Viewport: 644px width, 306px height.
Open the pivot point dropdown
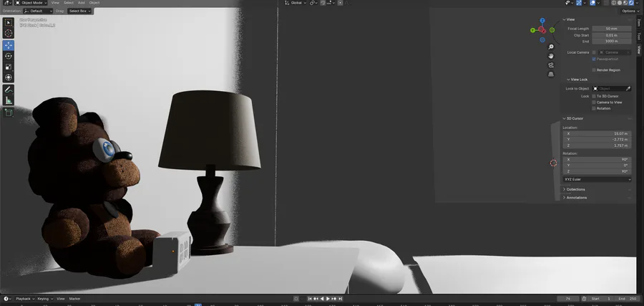click(x=313, y=2)
